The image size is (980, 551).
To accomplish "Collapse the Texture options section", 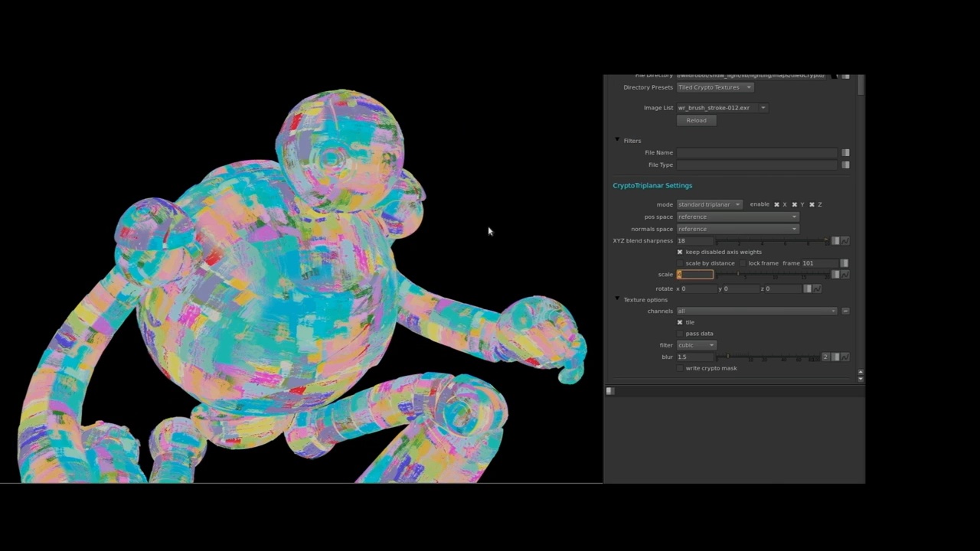I will click(617, 299).
